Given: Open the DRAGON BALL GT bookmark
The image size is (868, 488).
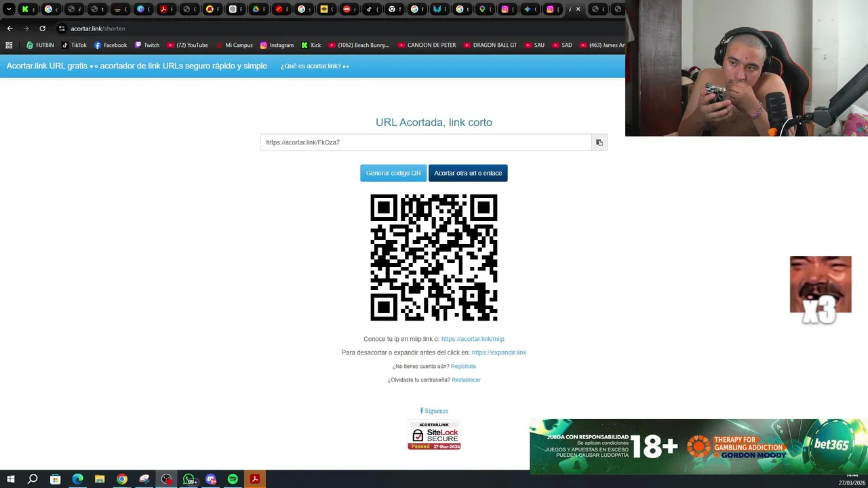Looking at the screenshot, I should pos(490,45).
